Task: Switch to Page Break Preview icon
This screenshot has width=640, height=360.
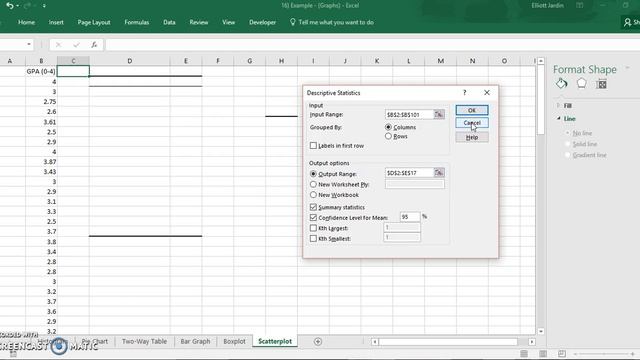Action: pyautogui.click(x=562, y=353)
